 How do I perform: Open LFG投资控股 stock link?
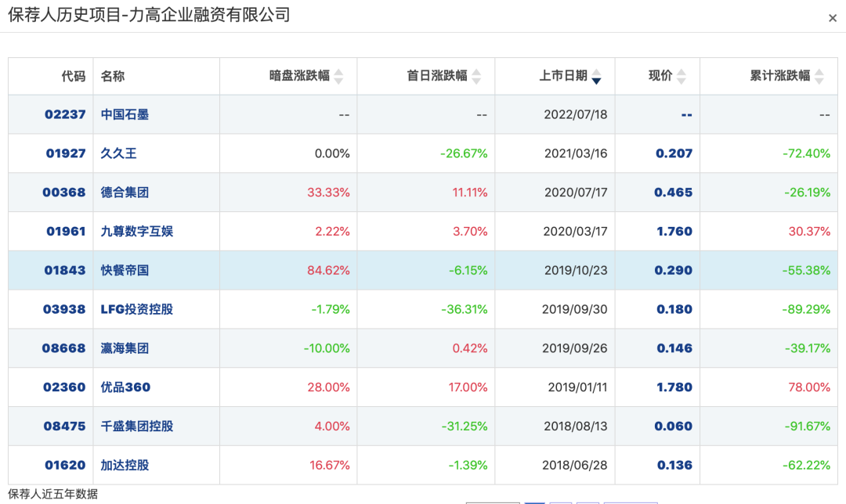point(137,309)
